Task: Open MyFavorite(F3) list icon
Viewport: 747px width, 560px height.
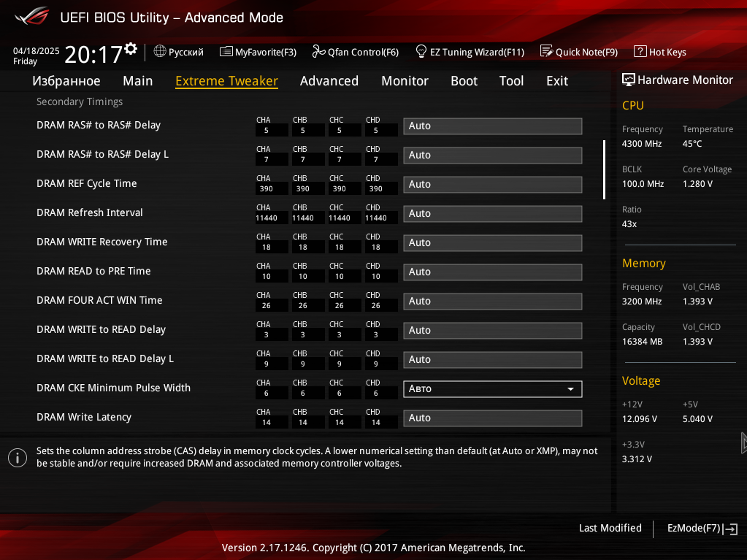Action: tap(226, 51)
